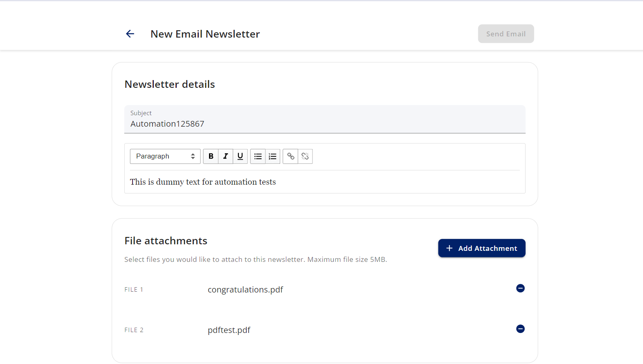
Task: Click the File attachments heading
Action: coord(166,241)
